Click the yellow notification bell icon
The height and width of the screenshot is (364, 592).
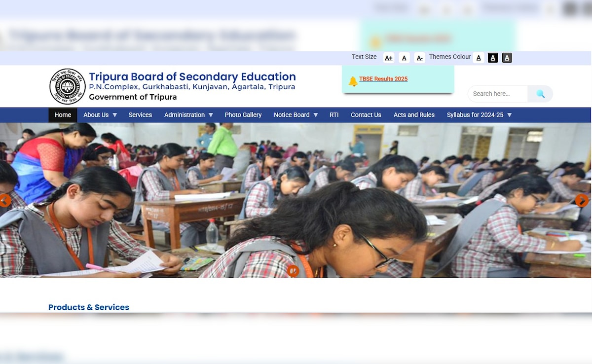(x=353, y=81)
